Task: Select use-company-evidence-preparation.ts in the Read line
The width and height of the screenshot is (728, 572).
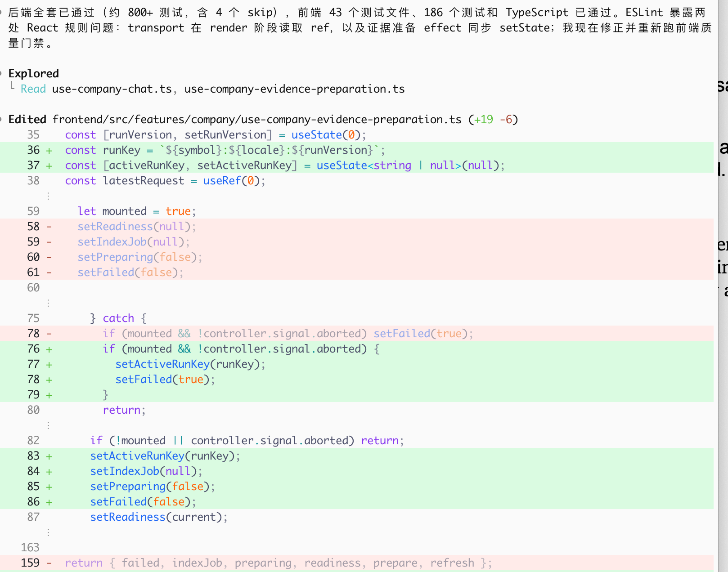Action: tap(295, 89)
